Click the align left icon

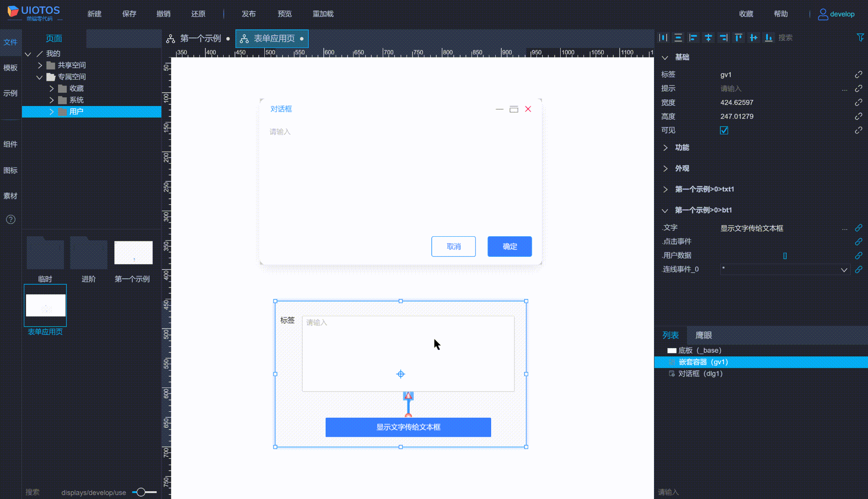(693, 37)
